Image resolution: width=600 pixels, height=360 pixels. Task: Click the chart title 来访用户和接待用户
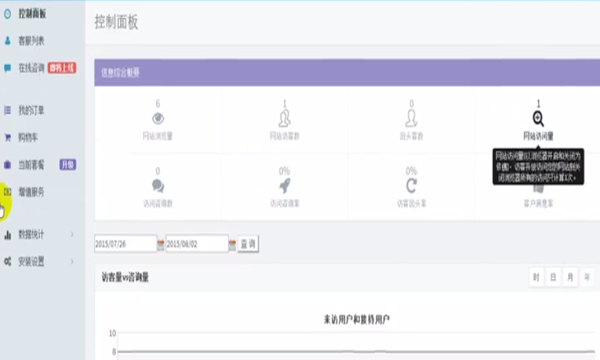pyautogui.click(x=357, y=319)
